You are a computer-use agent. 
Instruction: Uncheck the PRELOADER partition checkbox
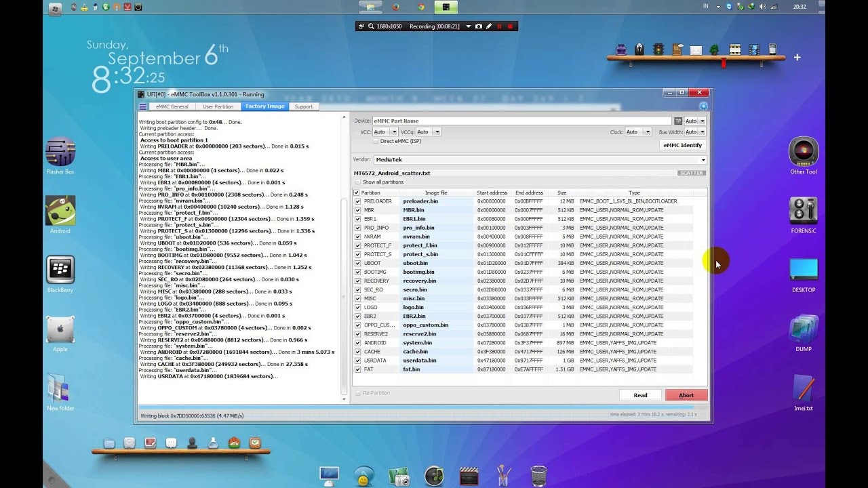pos(357,201)
